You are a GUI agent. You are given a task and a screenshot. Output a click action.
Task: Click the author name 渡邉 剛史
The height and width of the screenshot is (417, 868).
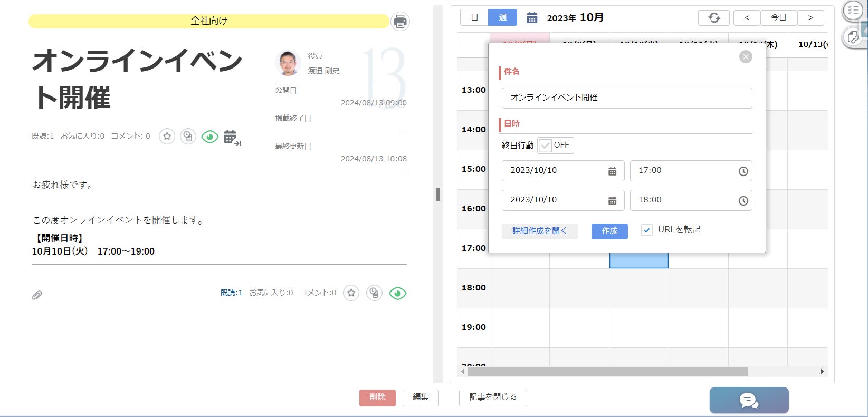pos(323,71)
